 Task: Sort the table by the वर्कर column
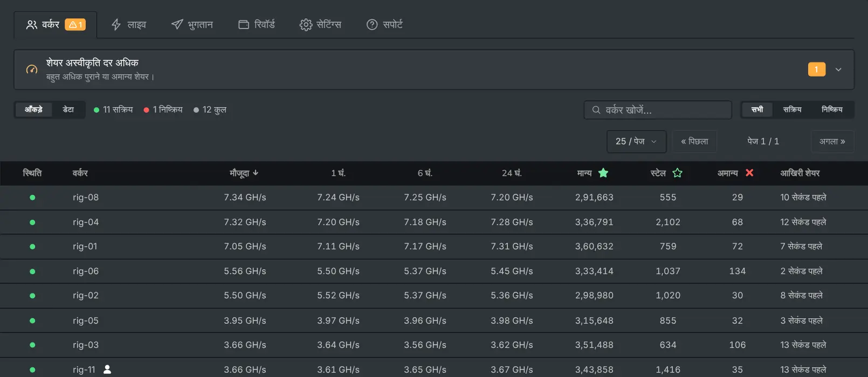pos(80,173)
